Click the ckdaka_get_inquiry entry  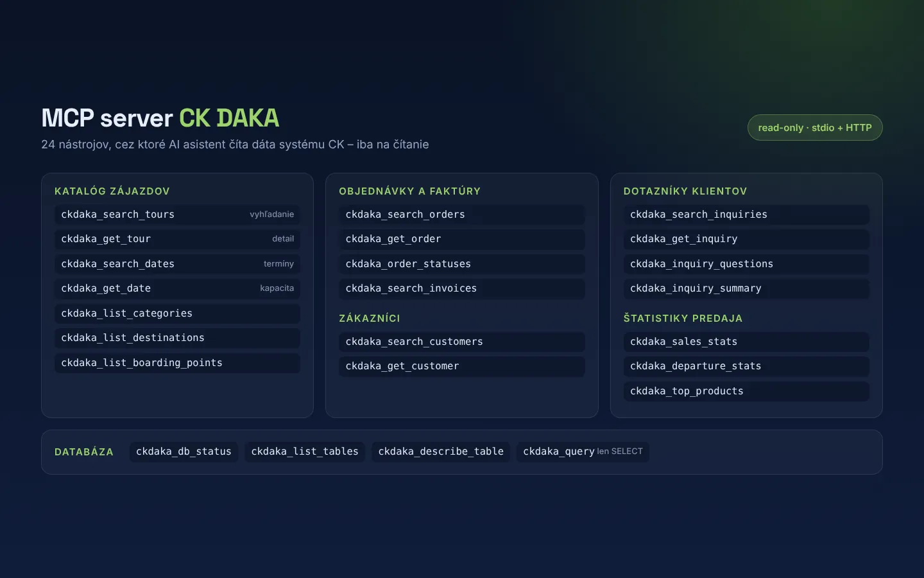[x=746, y=239]
